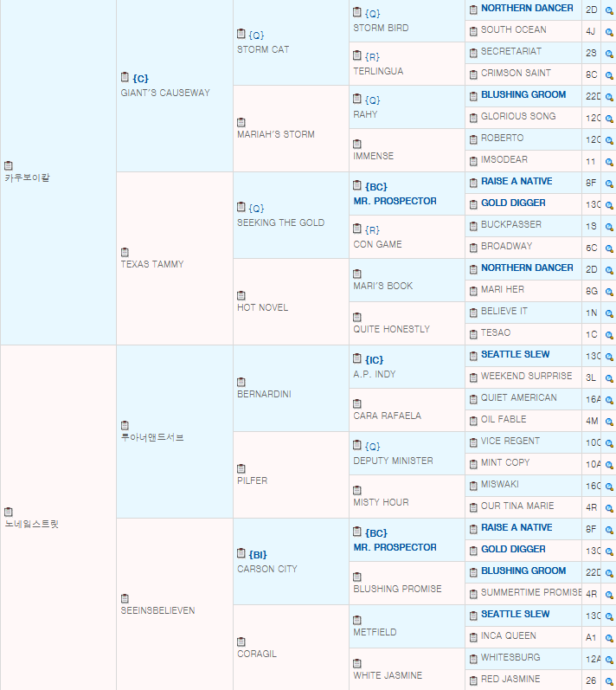616x690 pixels.
Task: Click clipboard icon above SEEINSBELIEVEN
Action: [125, 598]
